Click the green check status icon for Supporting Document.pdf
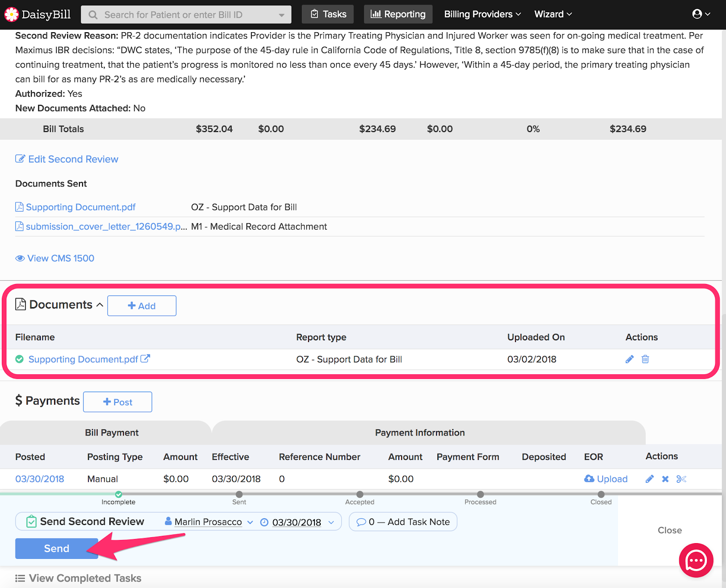Image resolution: width=726 pixels, height=588 pixels. [x=20, y=359]
